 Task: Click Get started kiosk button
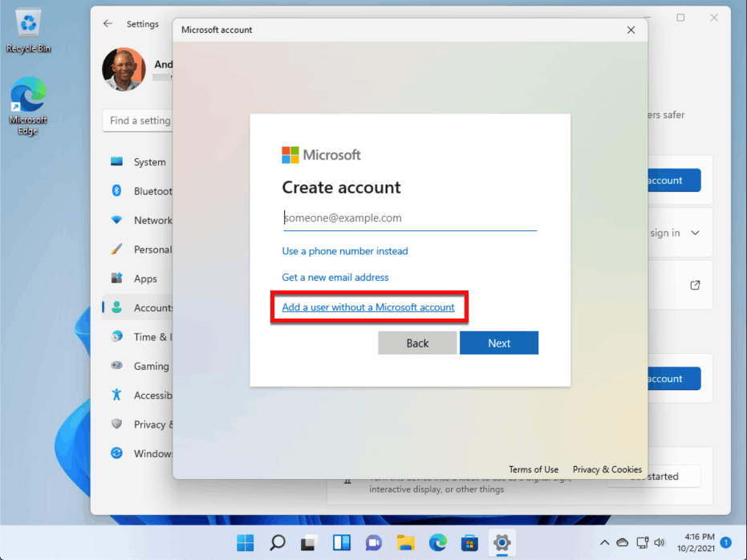pyautogui.click(x=654, y=477)
